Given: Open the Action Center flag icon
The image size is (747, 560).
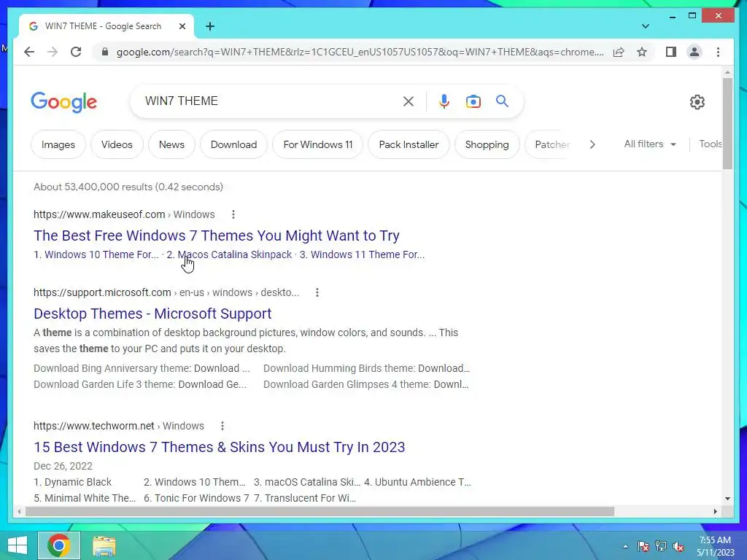Looking at the screenshot, I should point(643,546).
